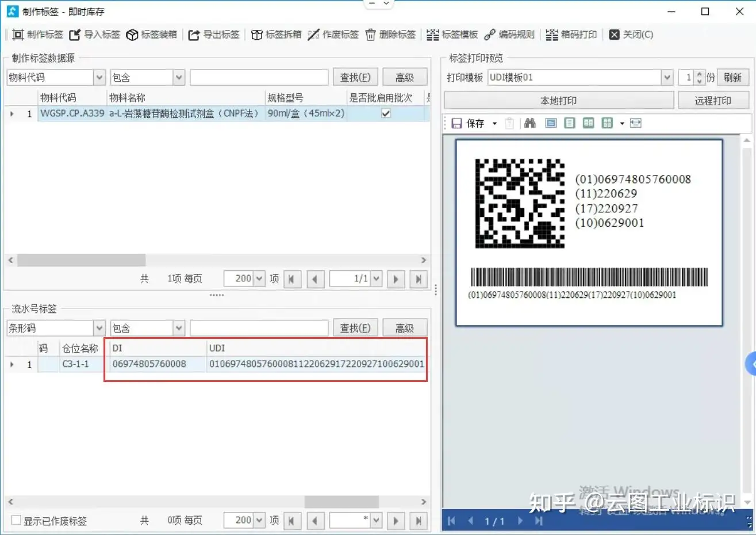Click the 查找(F) button in 流水号标签 panel
Screen dimensions: 756x535
355,328
